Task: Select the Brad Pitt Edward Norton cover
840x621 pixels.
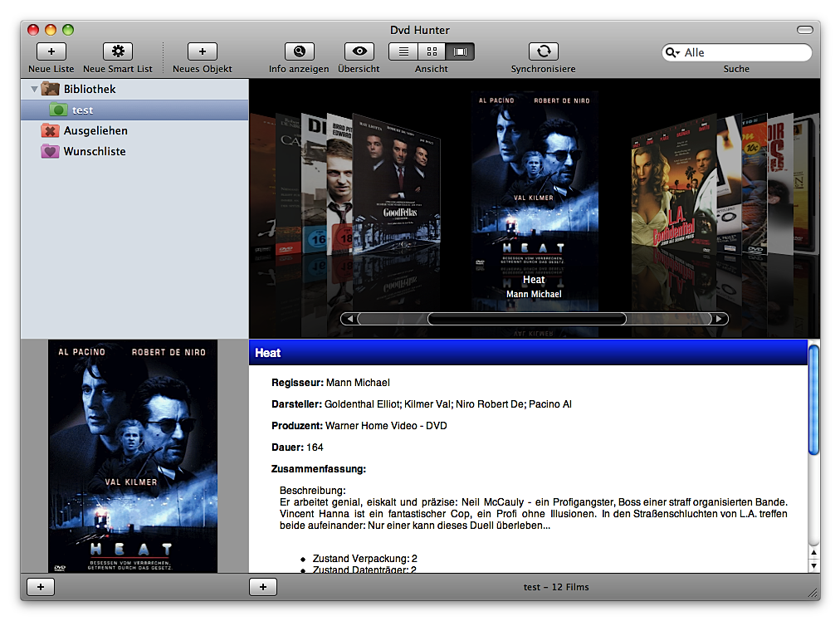Action: click(339, 184)
